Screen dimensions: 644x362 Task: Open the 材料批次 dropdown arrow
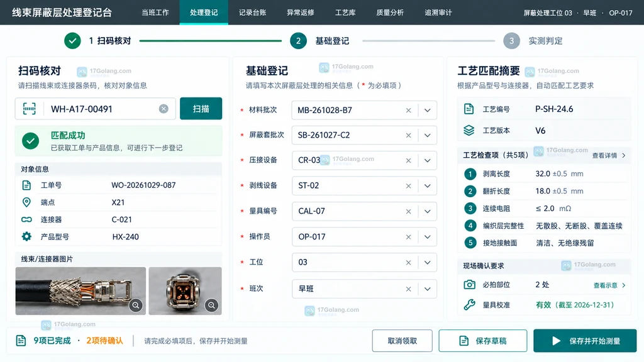(x=428, y=111)
